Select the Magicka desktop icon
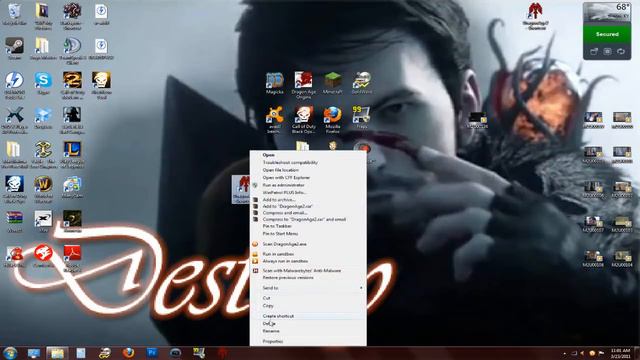The height and width of the screenshot is (360, 640). click(x=275, y=83)
